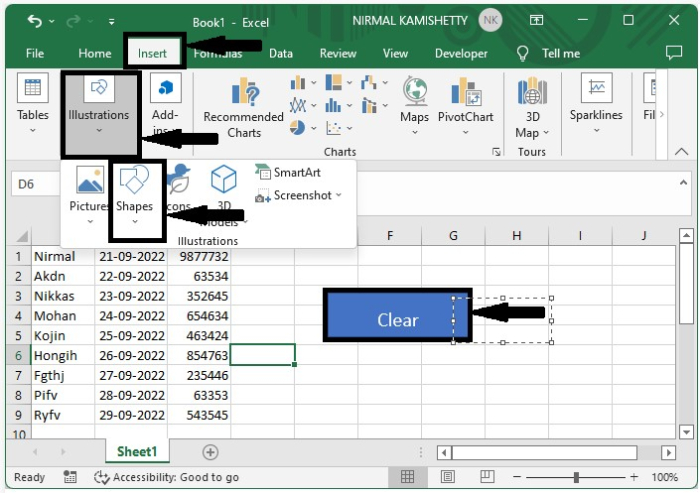Image resolution: width=700 pixels, height=493 pixels.
Task: Open the Comments speech bubble icon
Action: pyautogui.click(x=674, y=53)
